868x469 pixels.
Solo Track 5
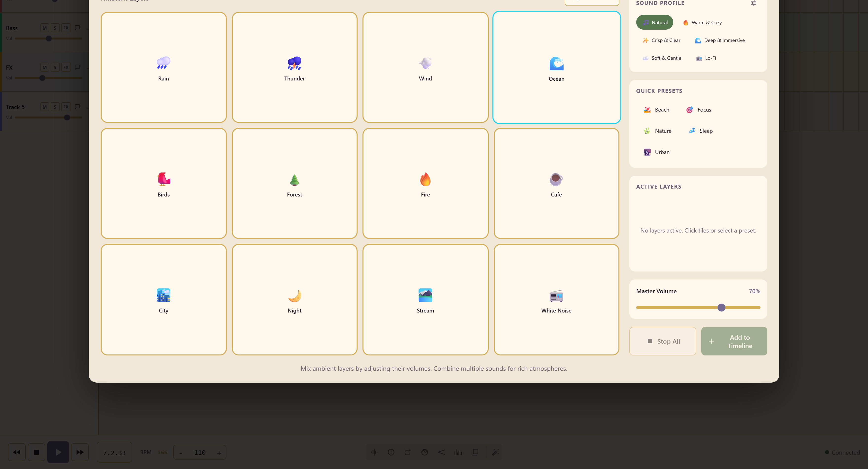click(x=55, y=107)
